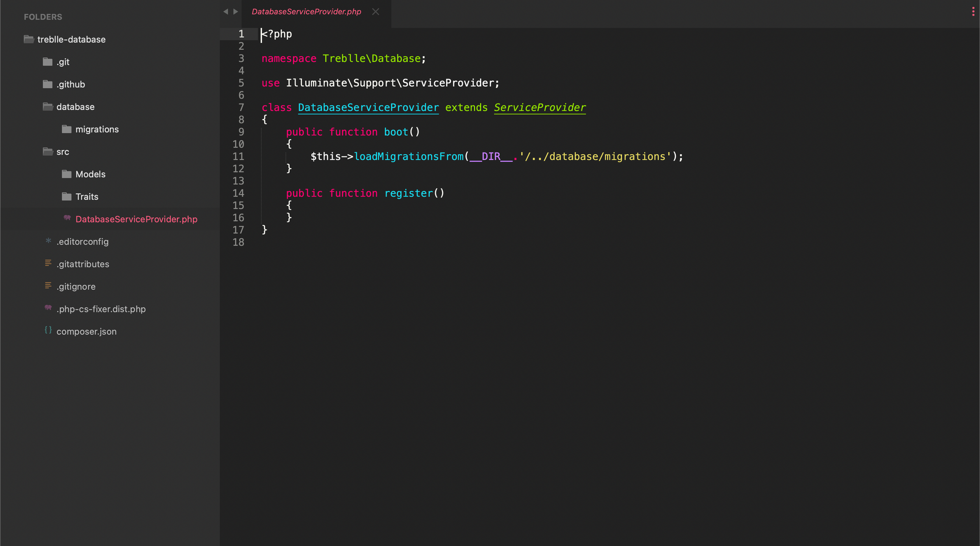The width and height of the screenshot is (980, 546).
Task: Go back with the left tab arrow
Action: click(x=225, y=12)
